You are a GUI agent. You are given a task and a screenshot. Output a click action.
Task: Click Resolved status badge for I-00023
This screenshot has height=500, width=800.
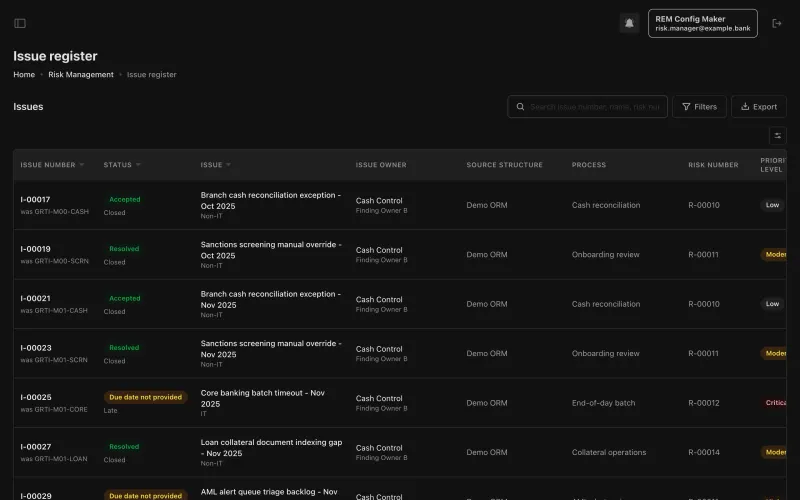coord(124,348)
